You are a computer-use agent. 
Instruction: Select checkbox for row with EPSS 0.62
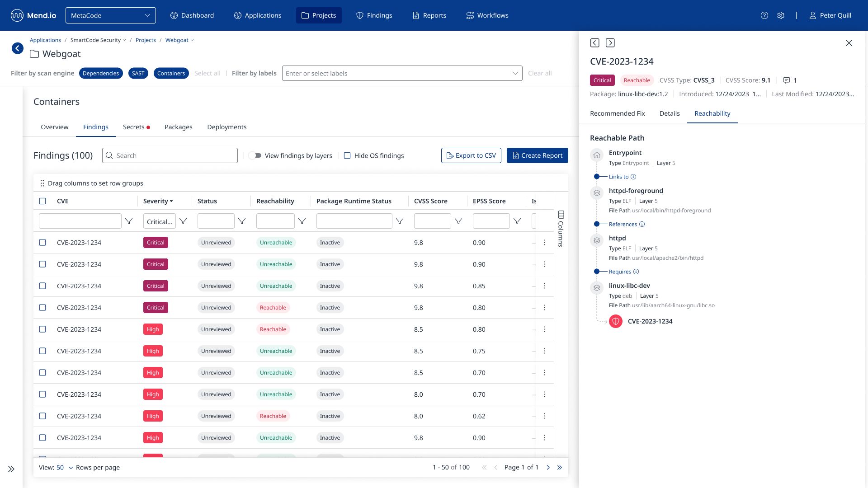pos(42,416)
